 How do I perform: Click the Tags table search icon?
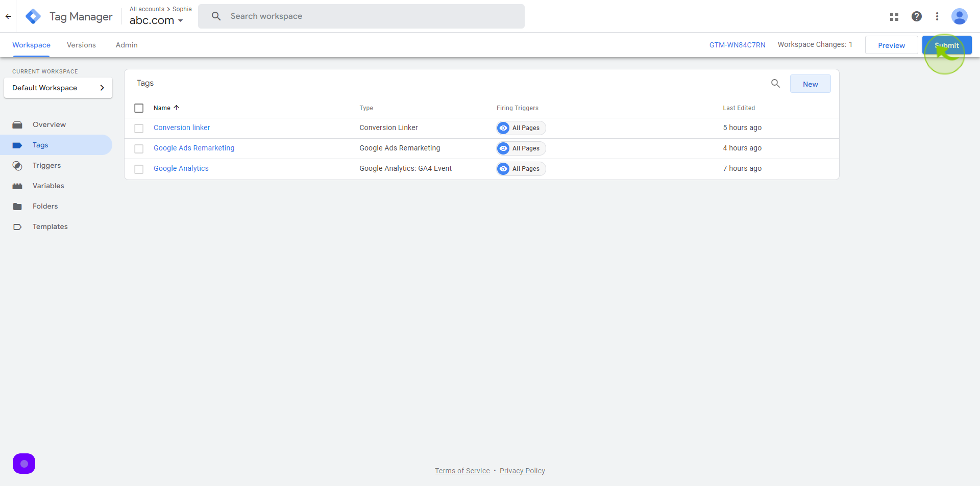775,84
